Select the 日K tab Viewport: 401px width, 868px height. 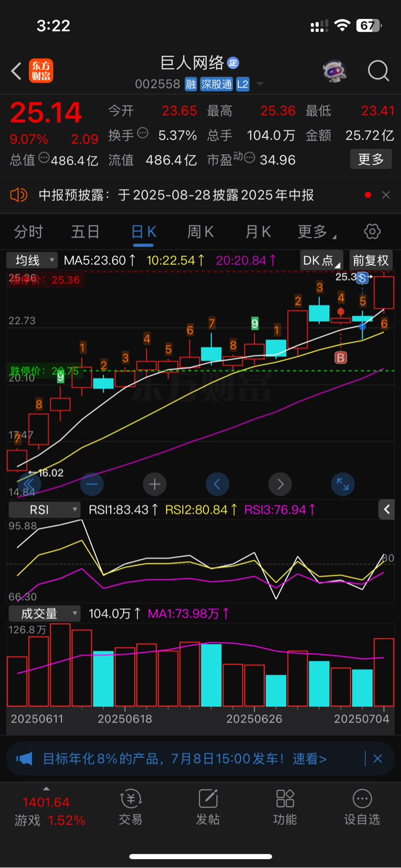143,232
